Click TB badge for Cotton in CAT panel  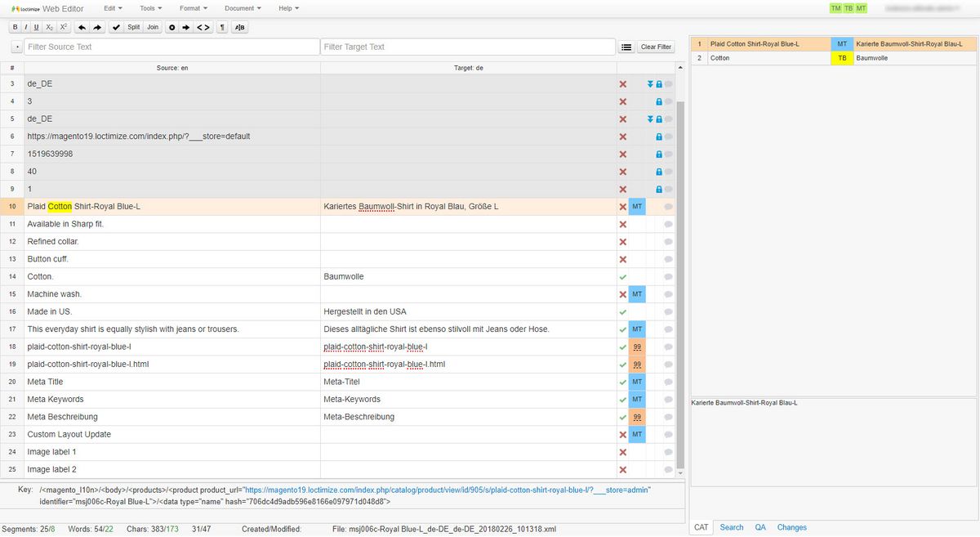(842, 58)
